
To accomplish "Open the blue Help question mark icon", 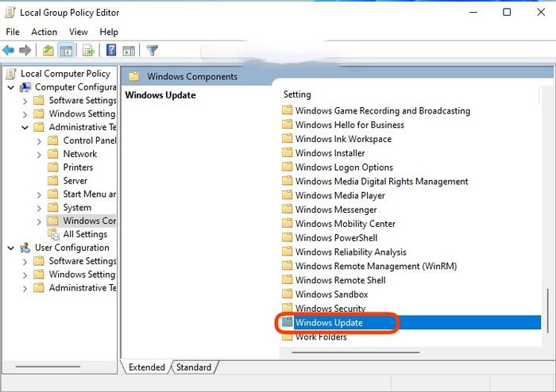I will point(111,50).
